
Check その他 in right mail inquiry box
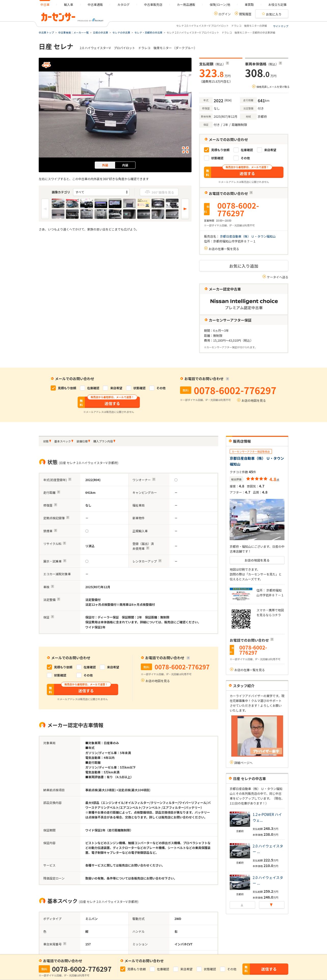pyautogui.click(x=236, y=158)
